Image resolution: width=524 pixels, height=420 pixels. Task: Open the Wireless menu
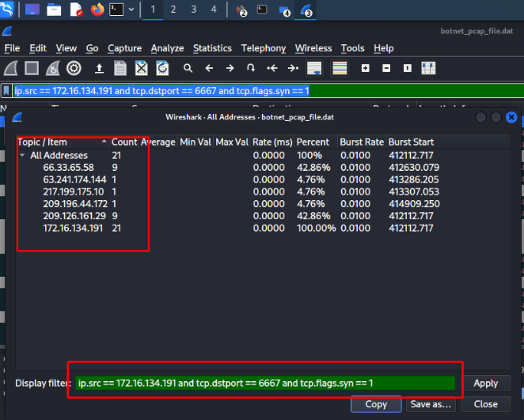313,48
